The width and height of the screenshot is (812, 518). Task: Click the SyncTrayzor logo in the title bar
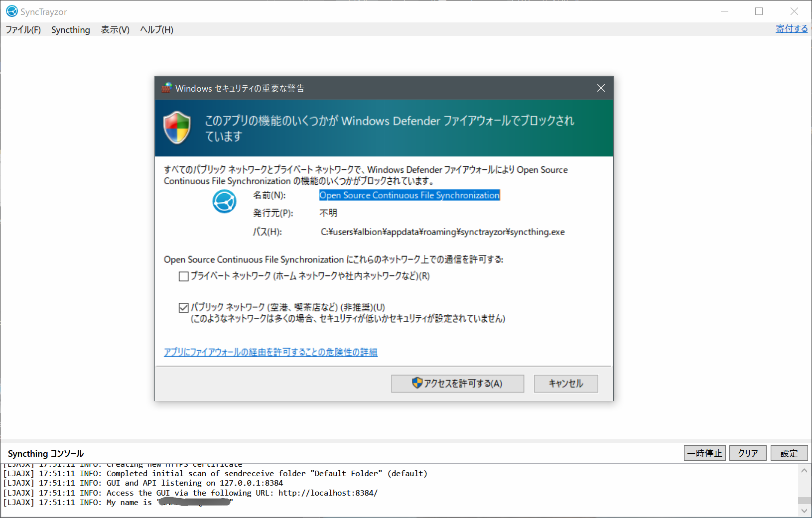(11, 11)
